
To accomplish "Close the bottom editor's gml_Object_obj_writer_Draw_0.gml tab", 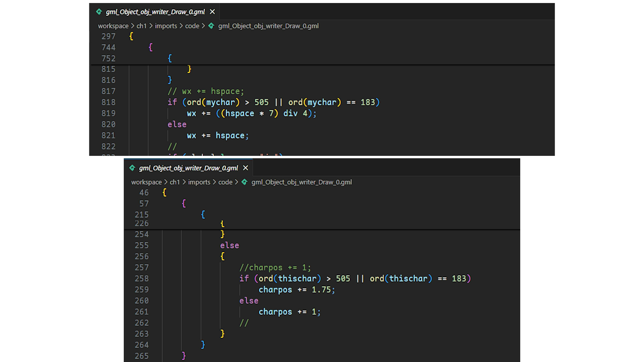I will pyautogui.click(x=246, y=168).
